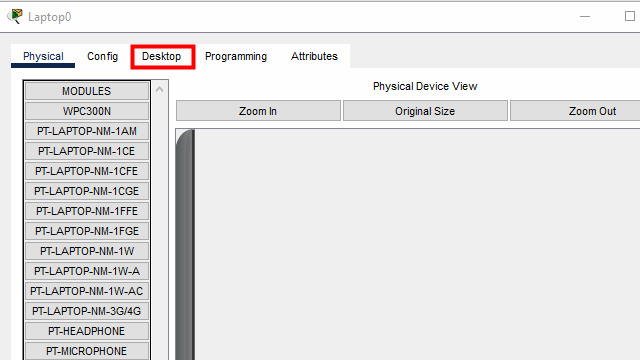Image resolution: width=640 pixels, height=360 pixels.
Task: Select the Physical tab
Action: (x=43, y=56)
